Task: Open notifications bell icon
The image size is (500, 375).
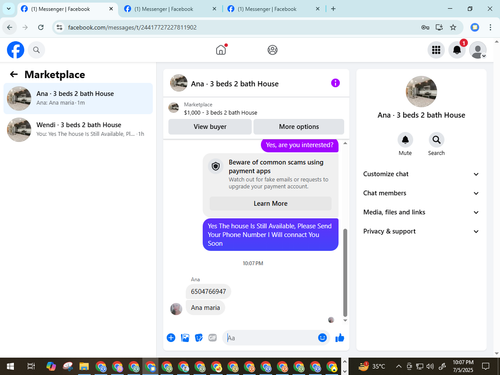Action: point(457,50)
